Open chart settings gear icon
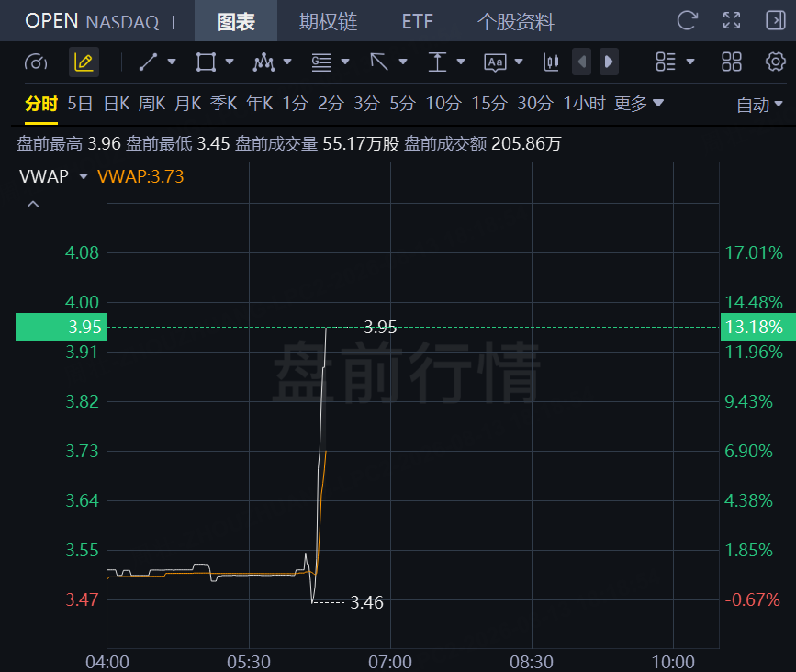Viewport: 796px width, 672px height. [x=775, y=62]
